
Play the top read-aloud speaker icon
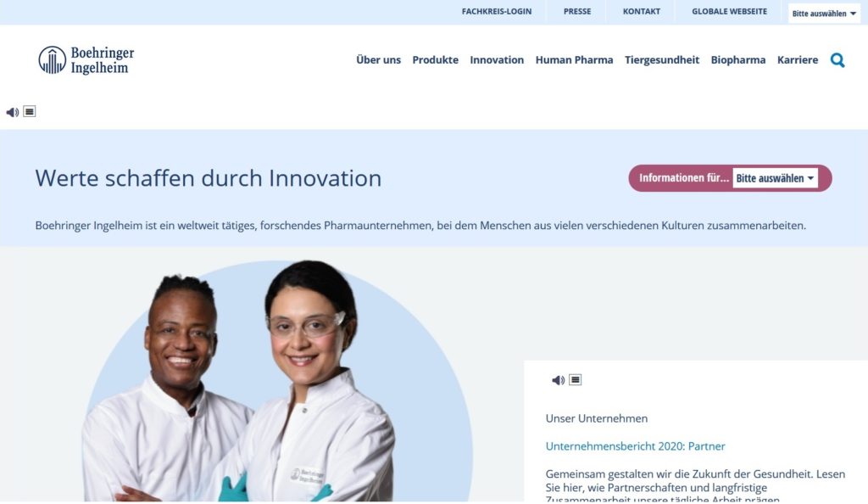[12, 112]
